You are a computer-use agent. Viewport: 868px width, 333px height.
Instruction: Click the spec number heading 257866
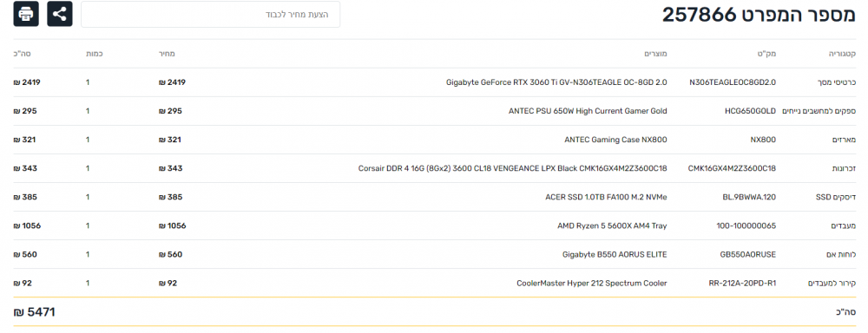(759, 15)
